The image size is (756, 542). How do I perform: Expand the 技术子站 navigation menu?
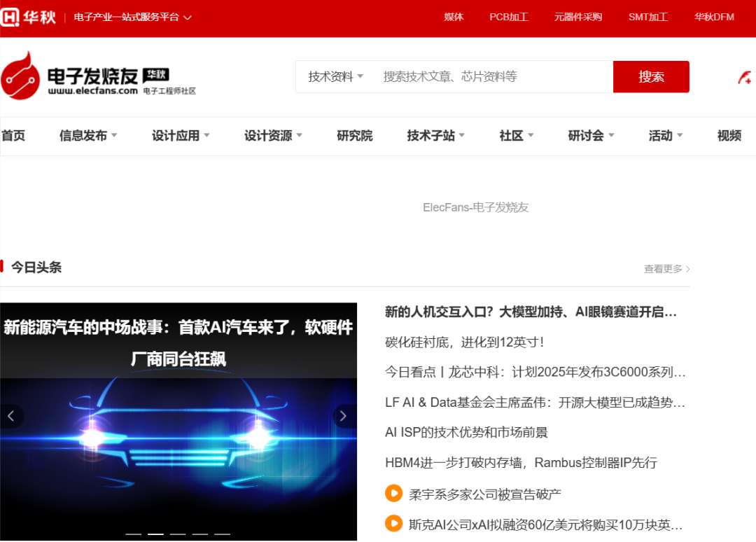coord(436,136)
